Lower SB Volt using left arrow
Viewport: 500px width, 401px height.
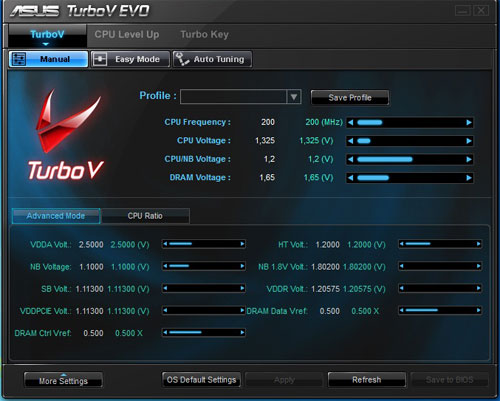click(166, 288)
